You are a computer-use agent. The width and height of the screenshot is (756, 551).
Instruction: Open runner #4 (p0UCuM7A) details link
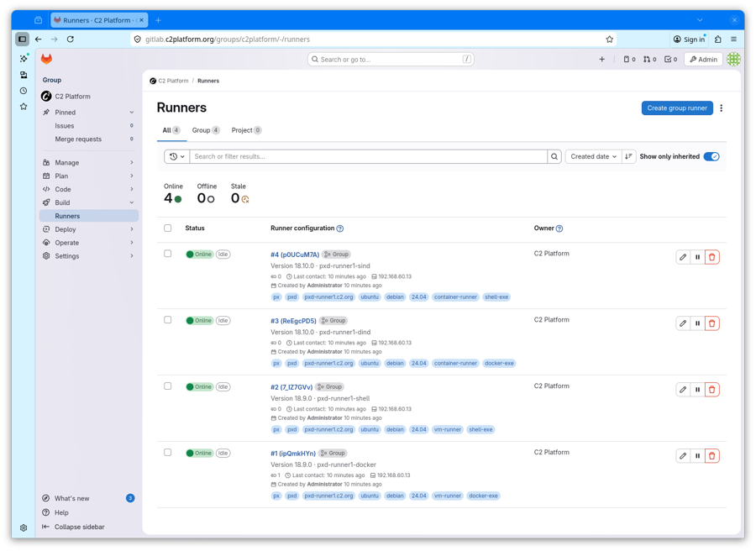coord(295,255)
